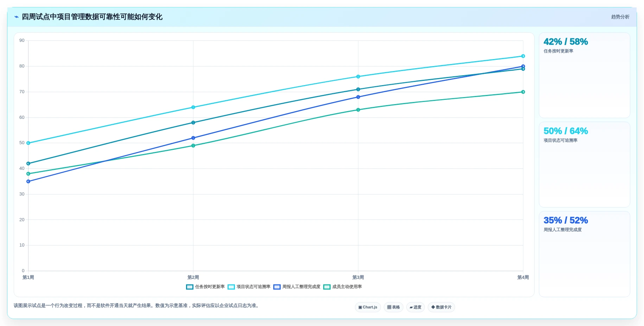Click 成员主动使用率 data point at 第3周
The height and width of the screenshot is (326, 644).
tap(358, 110)
